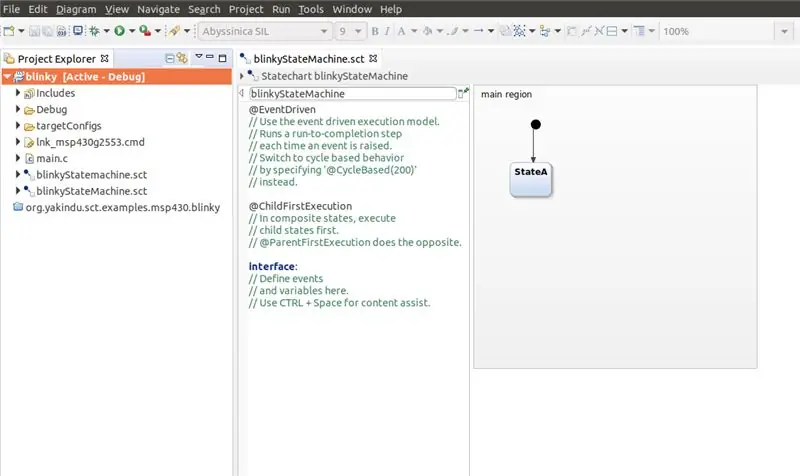The height and width of the screenshot is (476, 800).
Task: Open the dropdown arrow beside the New icon
Action: pos(21,31)
